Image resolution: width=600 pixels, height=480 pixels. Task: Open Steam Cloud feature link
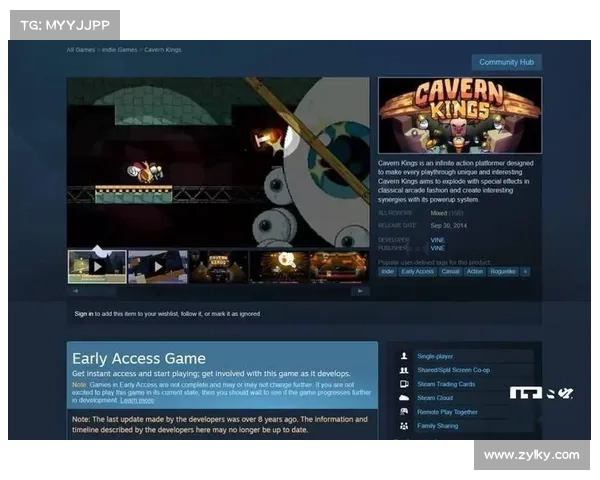click(435, 398)
